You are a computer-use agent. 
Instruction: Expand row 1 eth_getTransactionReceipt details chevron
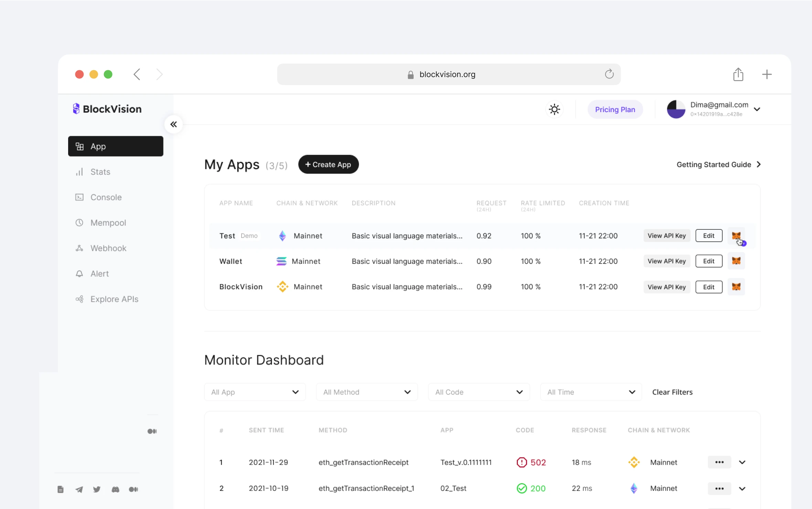point(742,462)
